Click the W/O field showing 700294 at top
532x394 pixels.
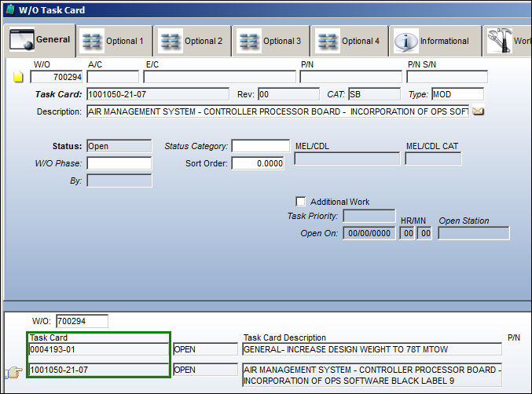(57, 77)
